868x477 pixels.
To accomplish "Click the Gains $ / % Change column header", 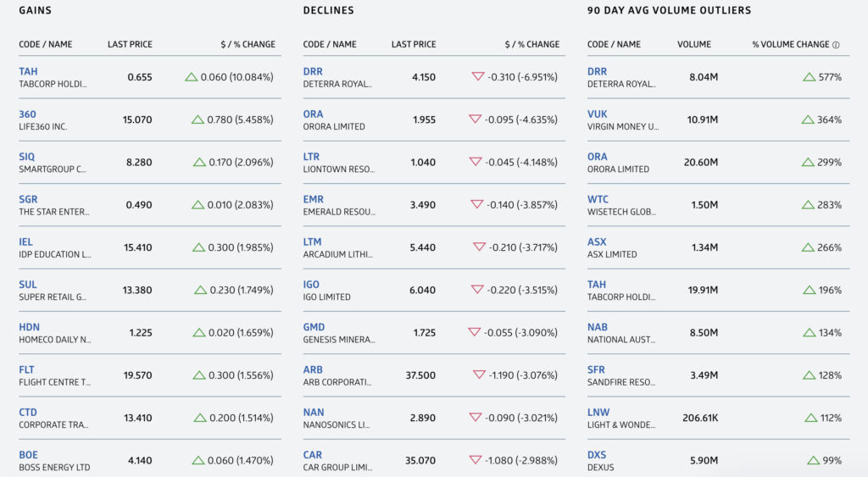I will [248, 44].
